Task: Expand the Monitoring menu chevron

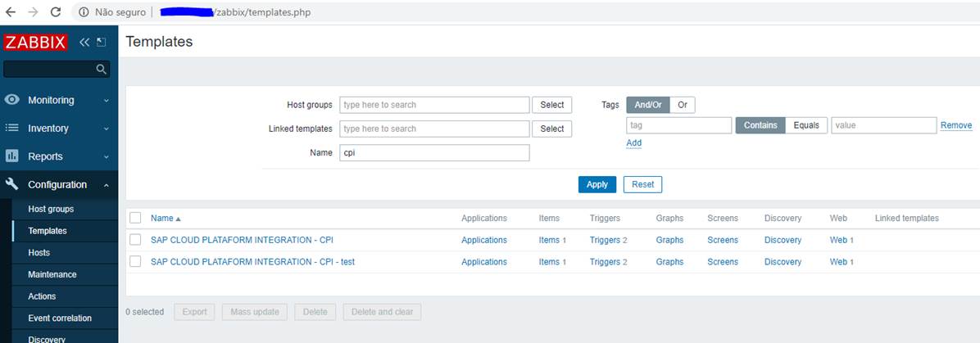Action: click(107, 101)
